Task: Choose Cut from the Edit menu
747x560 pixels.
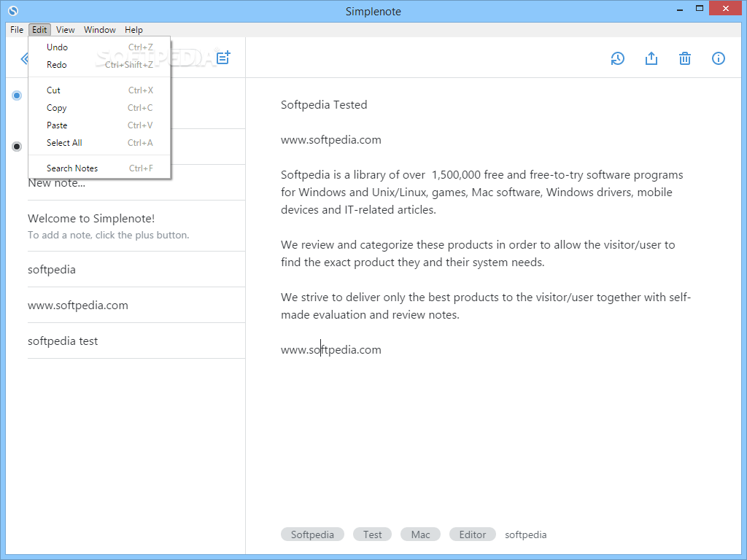Action: click(x=99, y=90)
